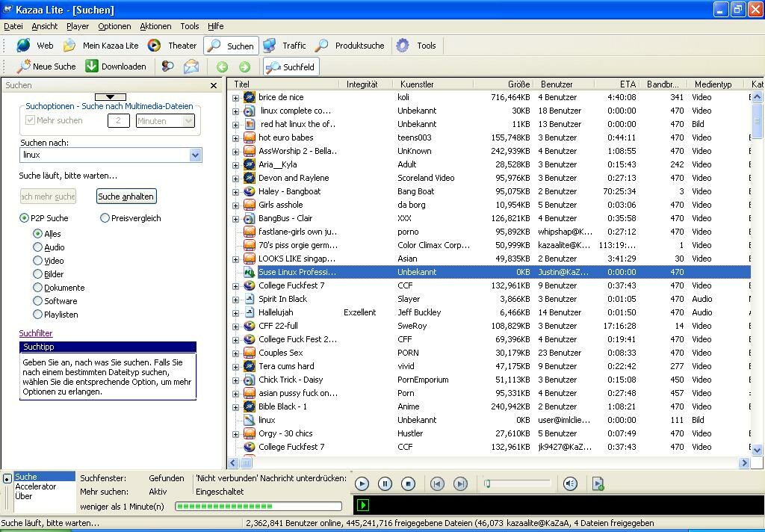Enable the Mehr suchen checkbox
Screen dimensions: 765x532
coord(31,120)
